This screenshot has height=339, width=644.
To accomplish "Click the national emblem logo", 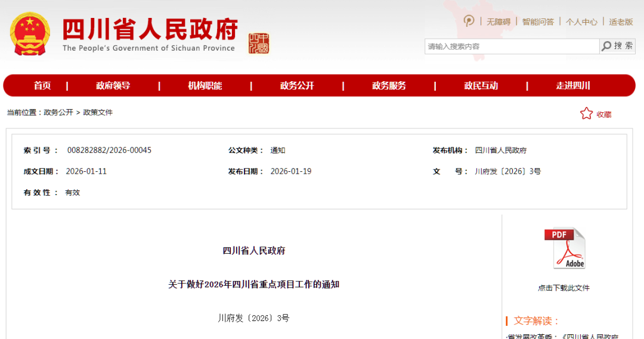I will [30, 33].
